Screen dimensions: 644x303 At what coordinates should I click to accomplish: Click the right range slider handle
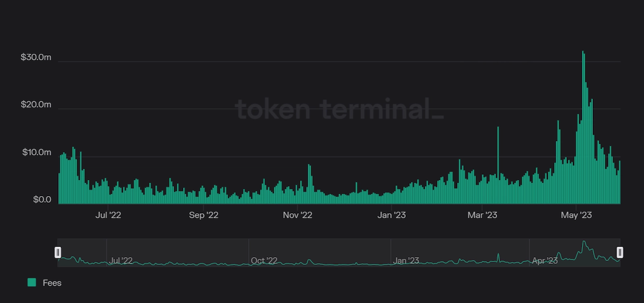pyautogui.click(x=620, y=252)
